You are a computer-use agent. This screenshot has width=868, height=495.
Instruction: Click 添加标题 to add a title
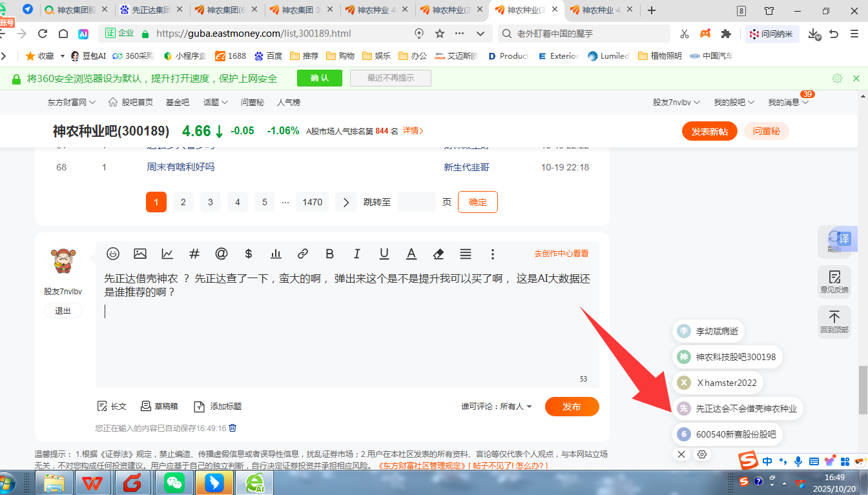click(x=218, y=407)
